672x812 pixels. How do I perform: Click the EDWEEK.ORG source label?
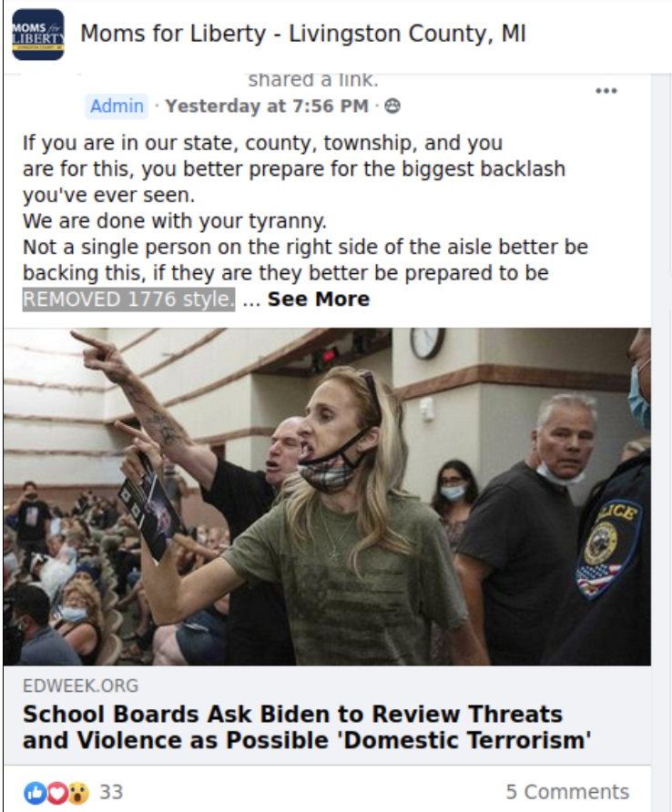81,685
